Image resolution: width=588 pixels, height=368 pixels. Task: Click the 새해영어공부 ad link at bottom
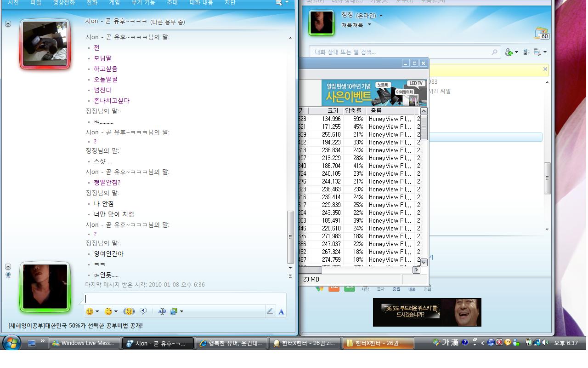(x=75, y=326)
